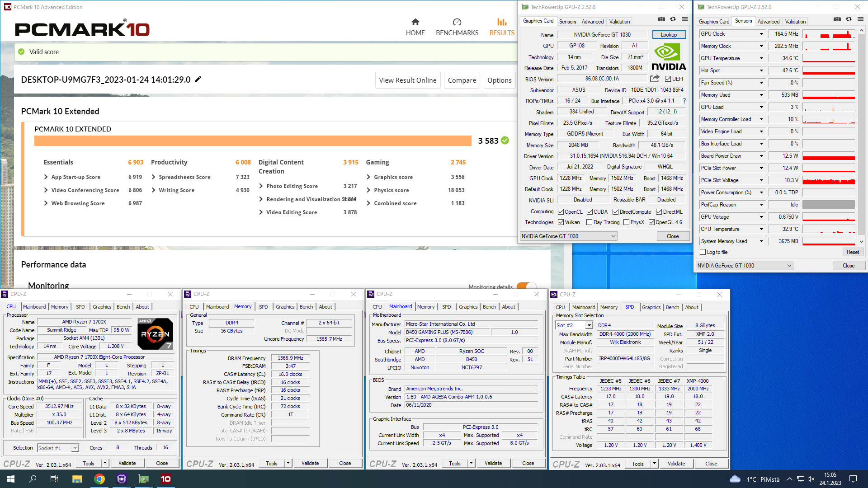Viewport: 868px width, 488px height.
Task: Open the Board Power Draw sensor dropdown
Action: pyautogui.click(x=761, y=156)
